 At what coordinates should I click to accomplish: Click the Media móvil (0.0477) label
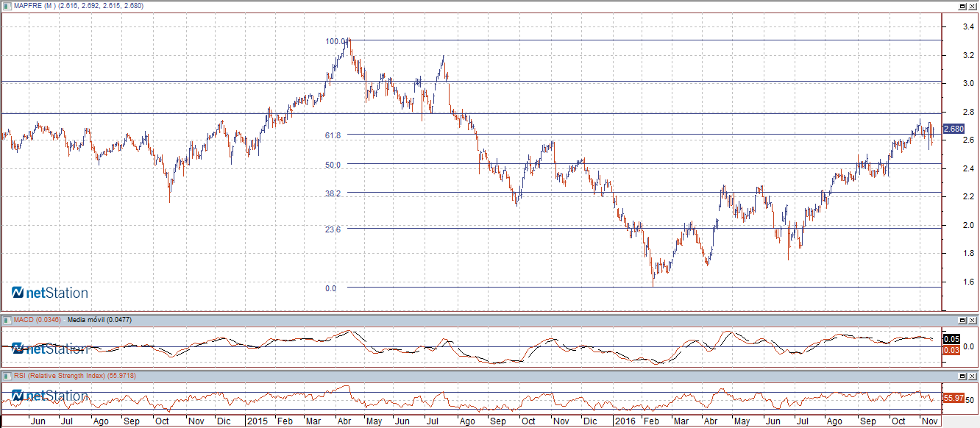point(96,320)
